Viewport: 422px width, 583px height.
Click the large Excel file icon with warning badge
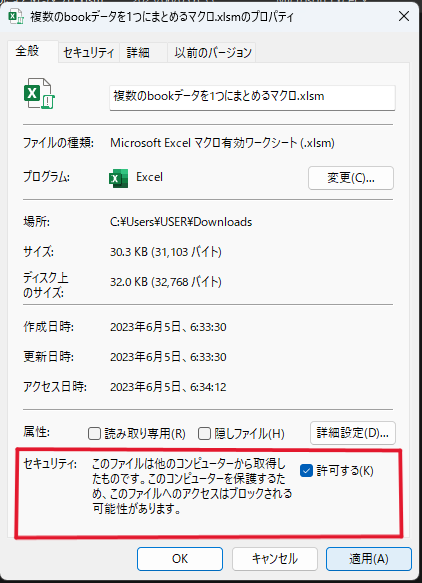39,93
